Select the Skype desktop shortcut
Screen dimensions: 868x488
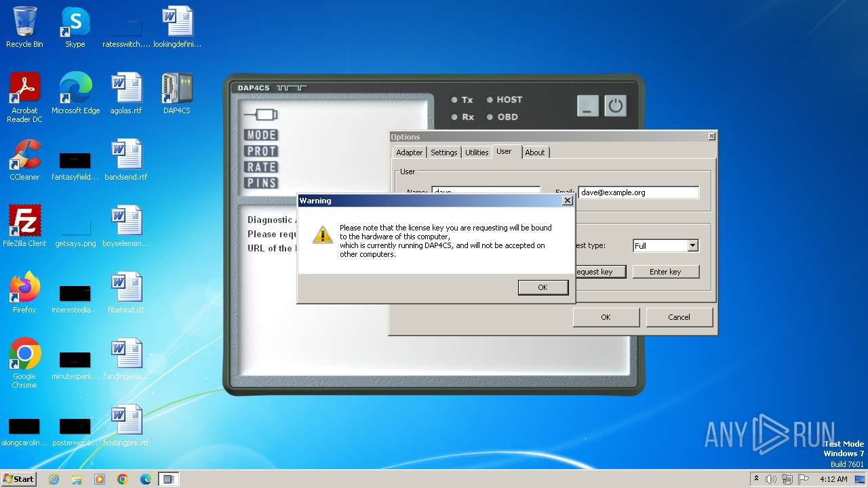75,27
